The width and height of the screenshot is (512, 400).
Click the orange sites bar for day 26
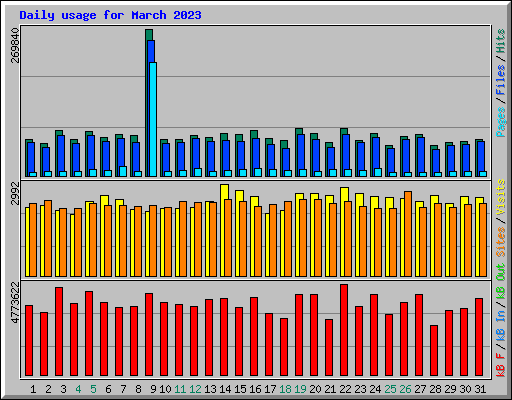point(408,234)
